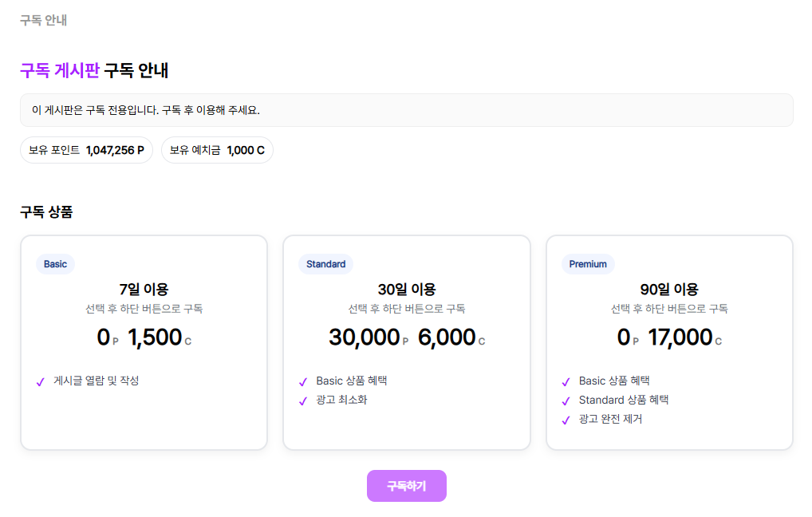Select the Basic plan badge
The height and width of the screenshot is (517, 812).
click(56, 264)
